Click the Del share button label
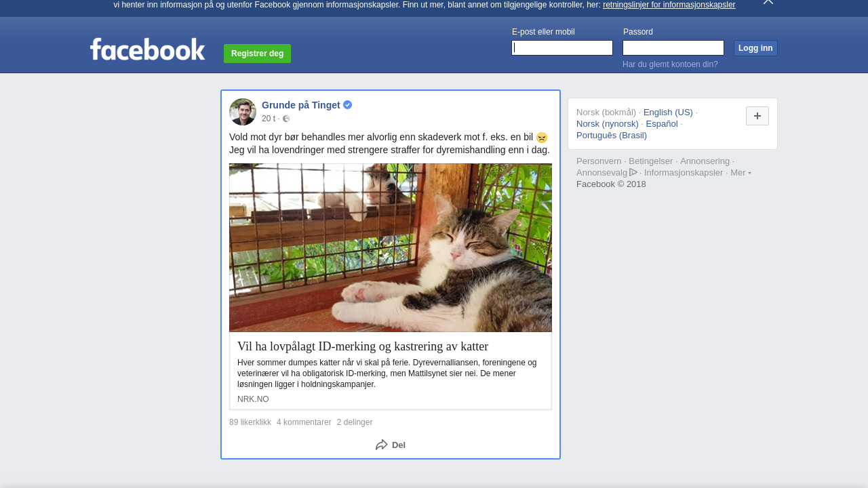 [399, 445]
